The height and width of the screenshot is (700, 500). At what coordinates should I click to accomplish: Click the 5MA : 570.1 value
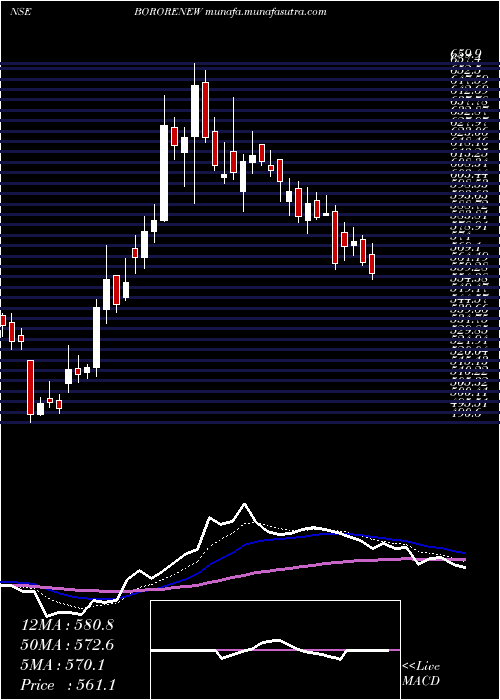(63, 665)
